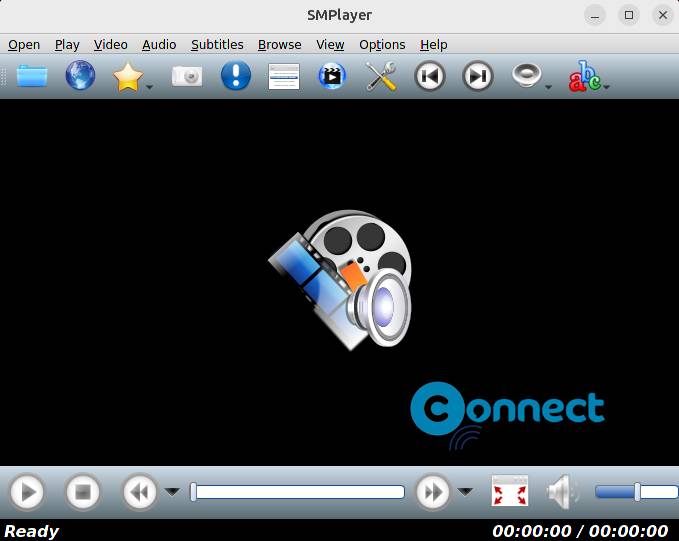The width and height of the screenshot is (679, 541).
Task: Show file information with the blue info icon
Action: tap(235, 77)
